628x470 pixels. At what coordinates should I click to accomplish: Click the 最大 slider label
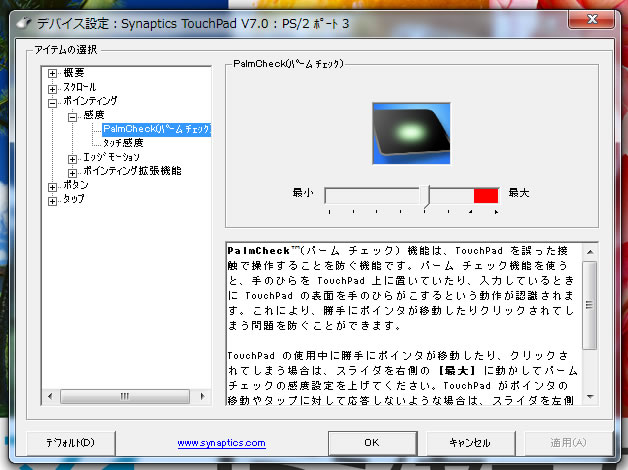click(x=519, y=193)
